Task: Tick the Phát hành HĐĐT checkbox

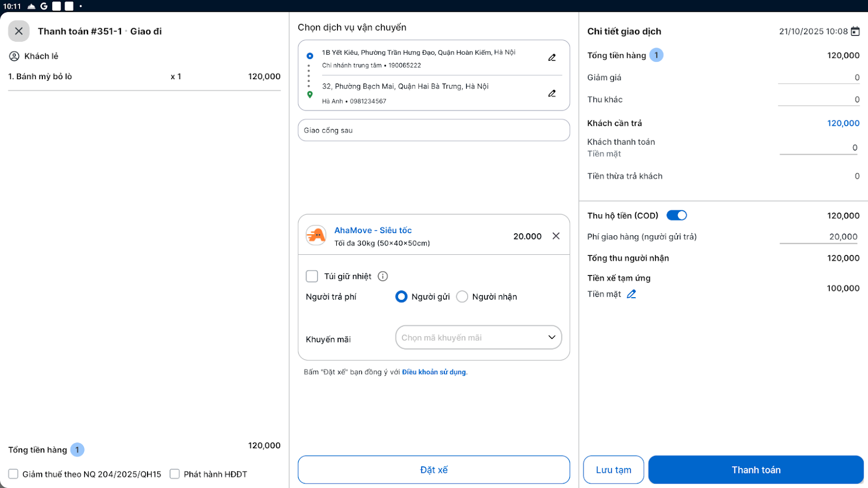Action: [175, 474]
